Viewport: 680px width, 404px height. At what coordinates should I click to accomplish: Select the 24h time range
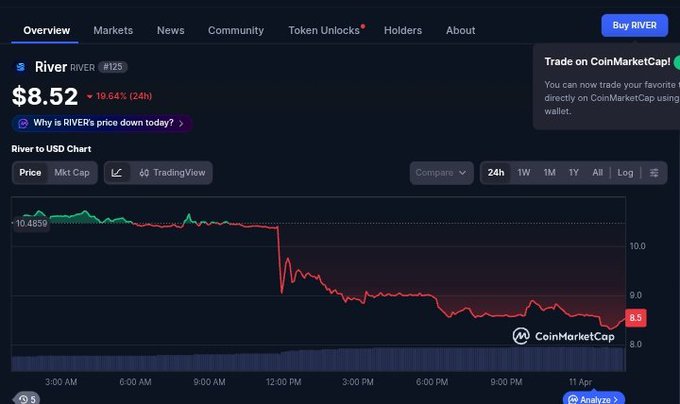[496, 173]
